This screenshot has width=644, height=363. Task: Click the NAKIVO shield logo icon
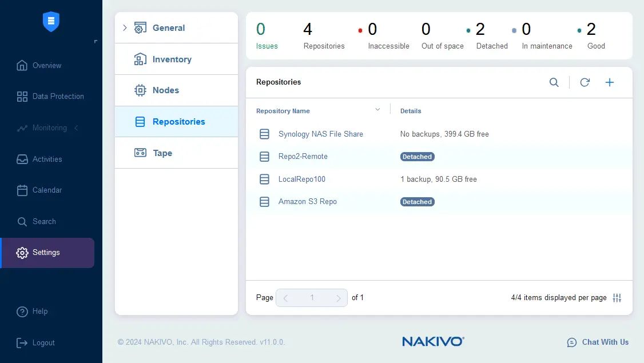51,21
